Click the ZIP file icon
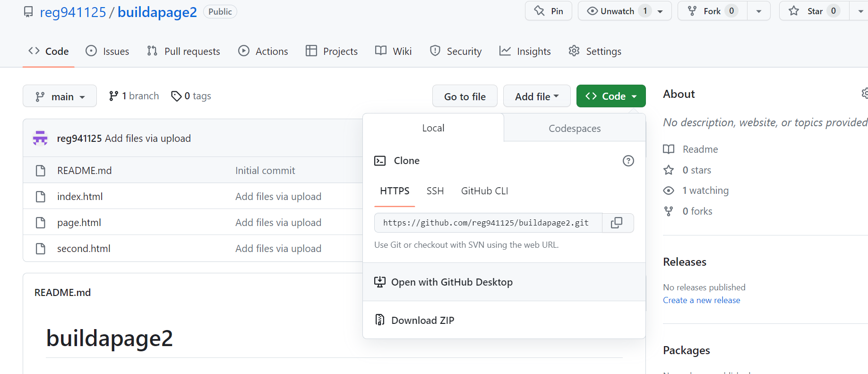 pos(380,320)
